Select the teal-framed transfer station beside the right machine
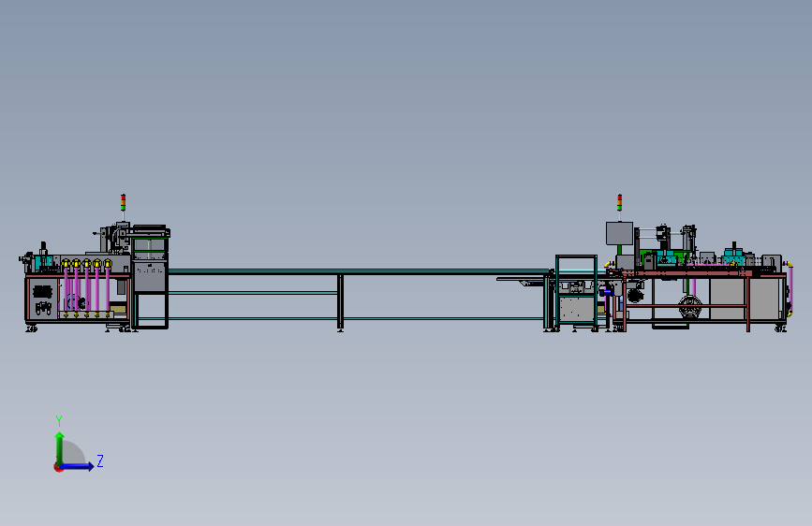Screen dimensions: 812x526 [x=576, y=291]
